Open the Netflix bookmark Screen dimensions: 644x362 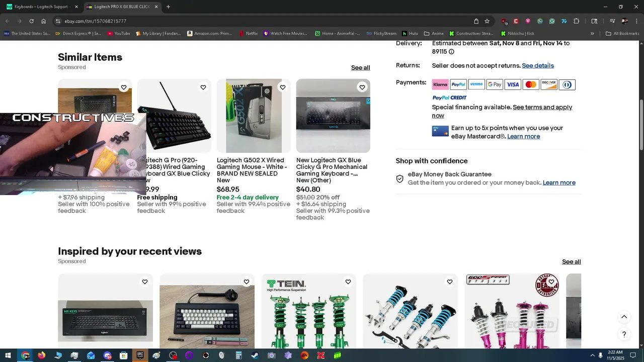click(x=248, y=34)
